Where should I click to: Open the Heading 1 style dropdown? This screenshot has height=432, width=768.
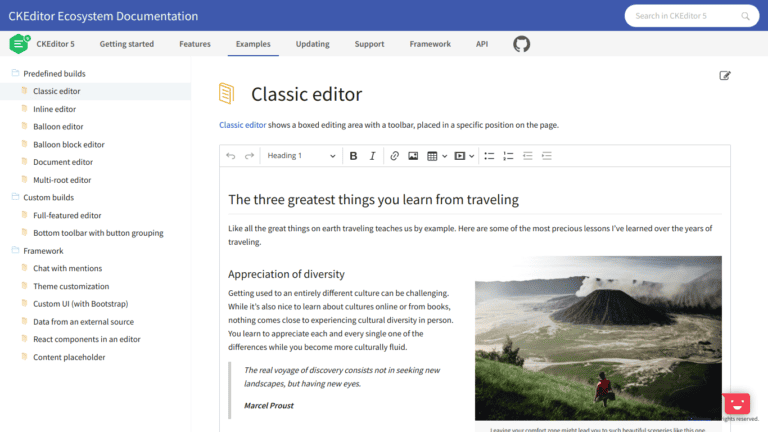tap(300, 156)
